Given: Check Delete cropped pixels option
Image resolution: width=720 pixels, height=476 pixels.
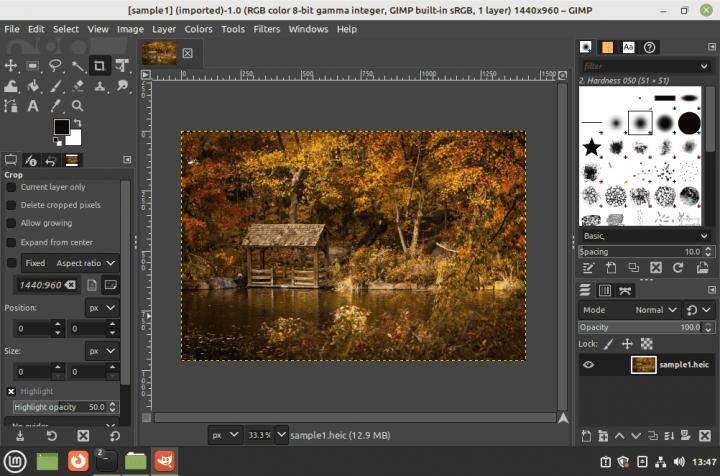Looking at the screenshot, I should (x=12, y=205).
